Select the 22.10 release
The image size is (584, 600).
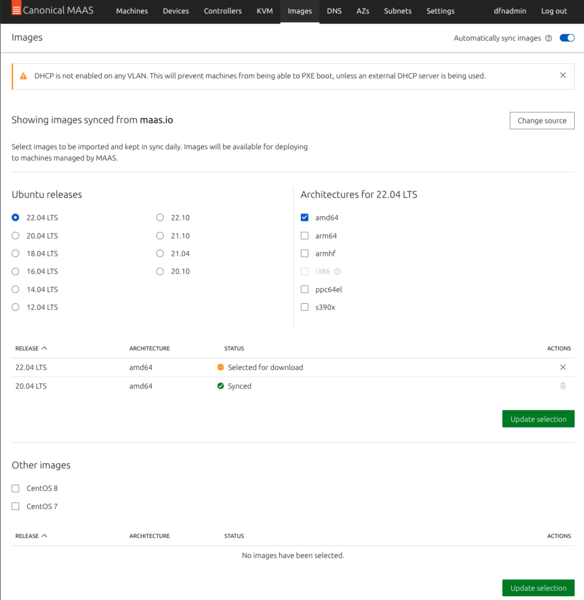click(160, 218)
